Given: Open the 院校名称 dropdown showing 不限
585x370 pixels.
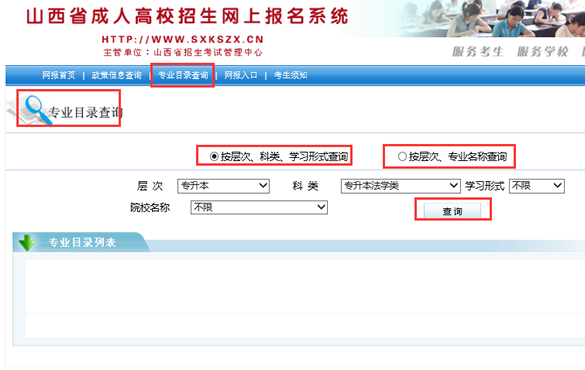Looking at the screenshot, I should tap(259, 207).
